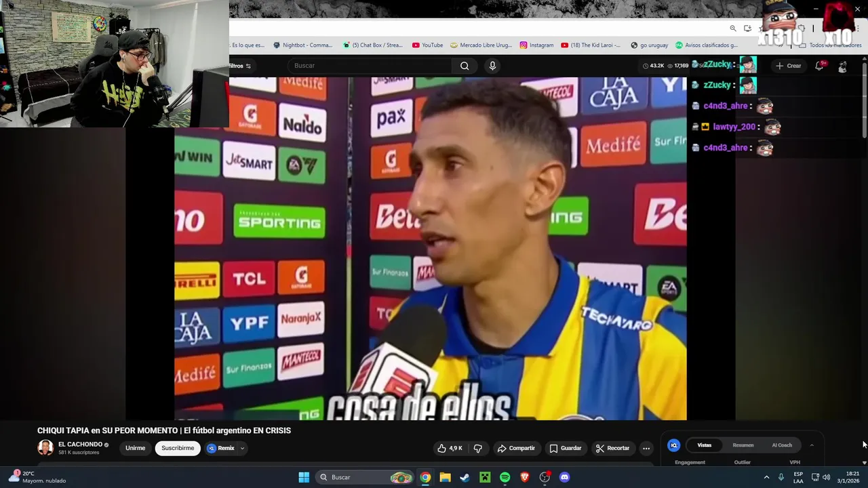Click the taskbar microphone tray icon

(x=781, y=477)
